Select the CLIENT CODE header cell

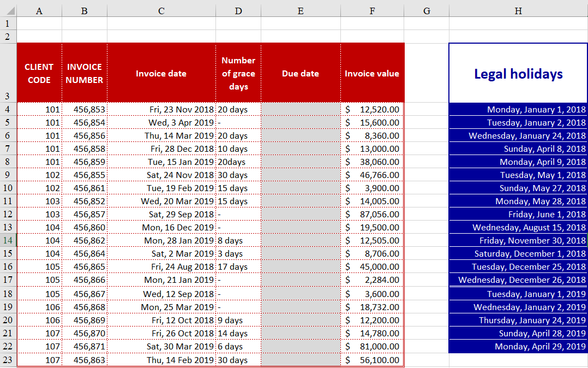click(39, 73)
